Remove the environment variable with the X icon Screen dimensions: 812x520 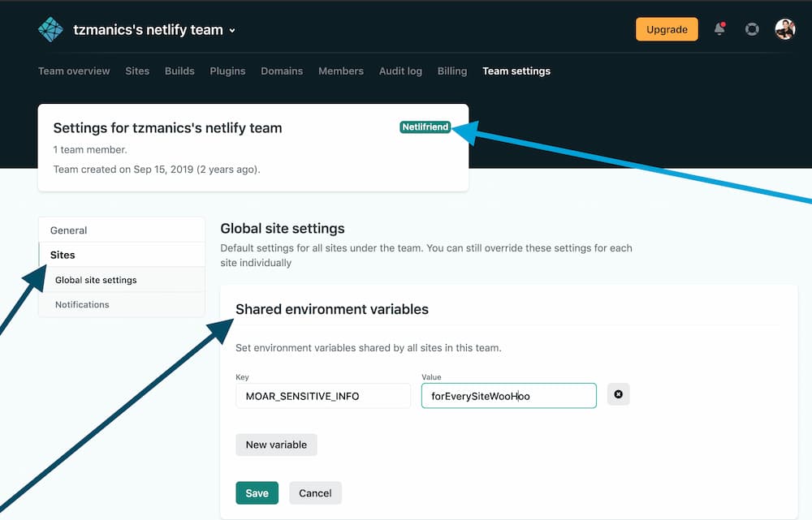[618, 393]
